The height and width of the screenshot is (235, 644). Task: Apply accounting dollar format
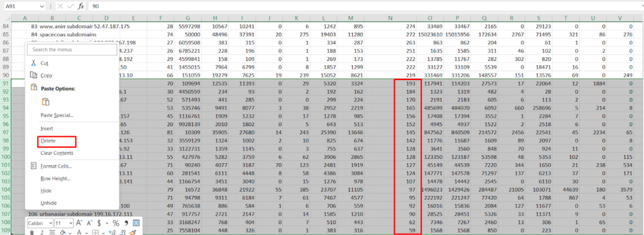[99, 223]
